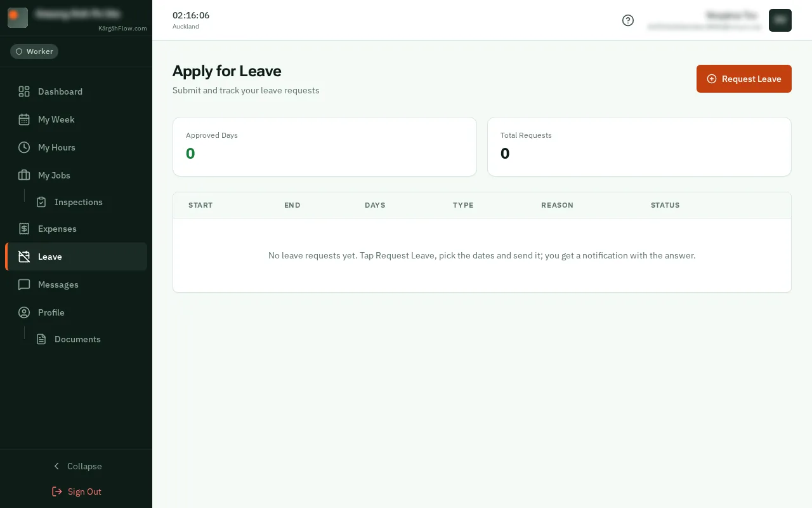Open the Inspections sub-item
This screenshot has width=812, height=508.
(x=88, y=202)
